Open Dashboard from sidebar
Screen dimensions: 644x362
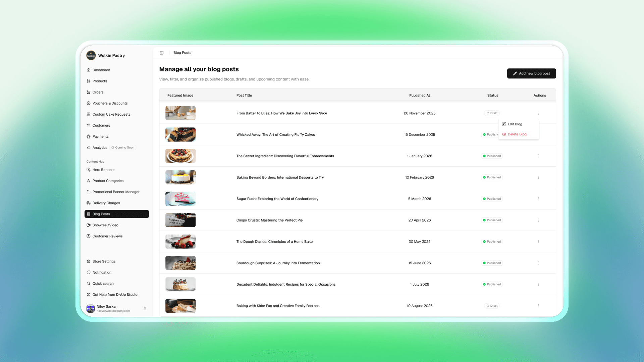point(101,70)
